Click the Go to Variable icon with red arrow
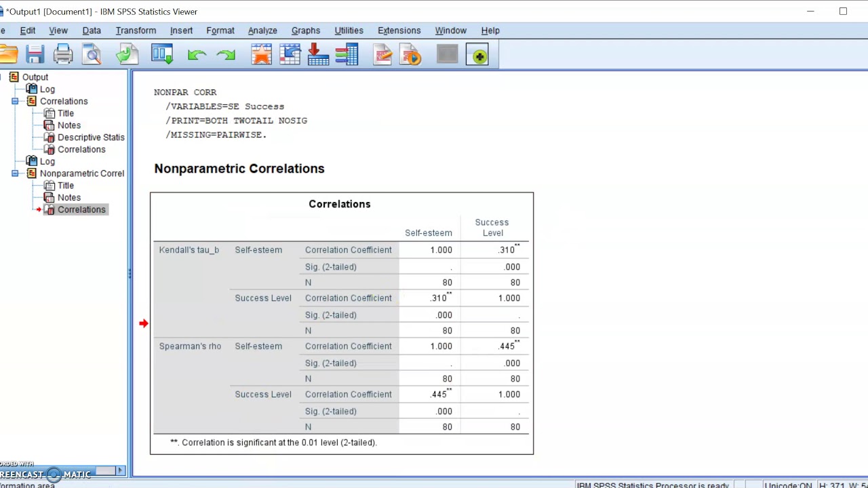 click(318, 55)
